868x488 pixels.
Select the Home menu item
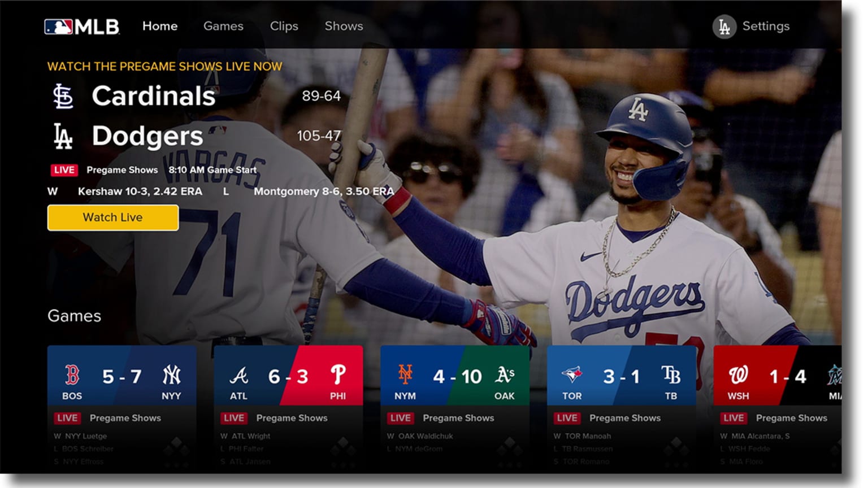[x=160, y=26]
